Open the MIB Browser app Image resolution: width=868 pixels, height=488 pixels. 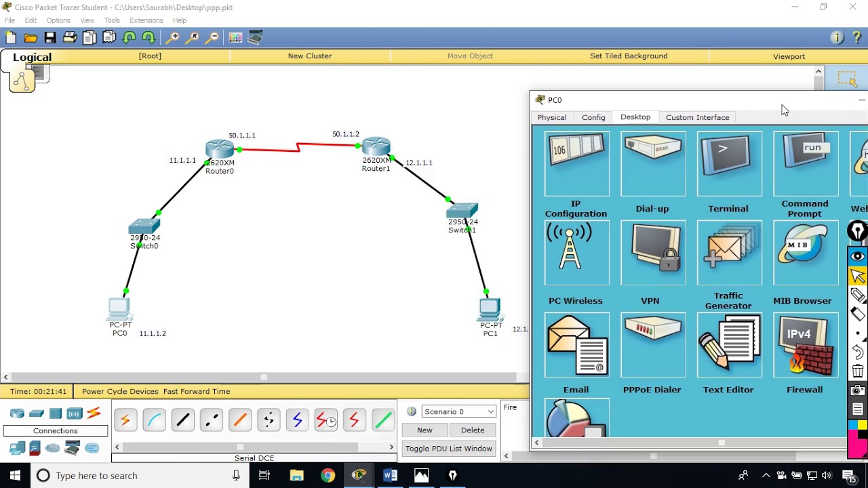click(806, 252)
